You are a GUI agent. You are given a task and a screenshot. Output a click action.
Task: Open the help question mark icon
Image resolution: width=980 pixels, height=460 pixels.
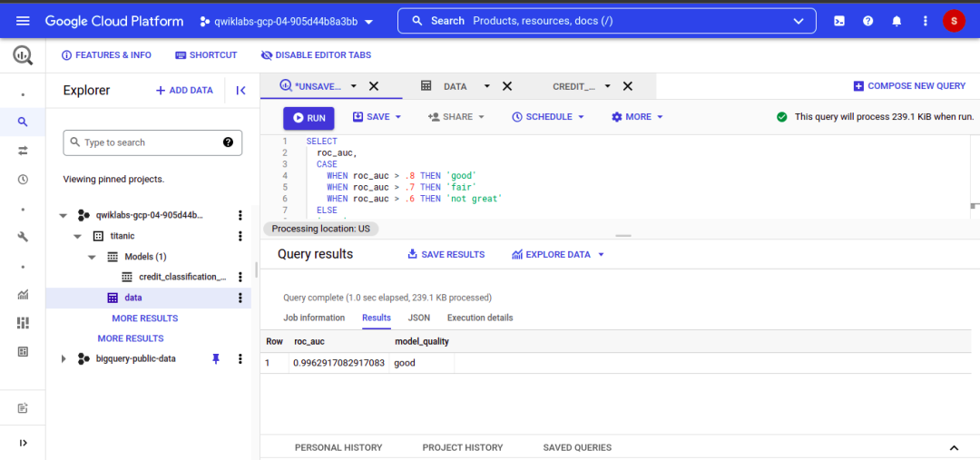[x=868, y=21]
